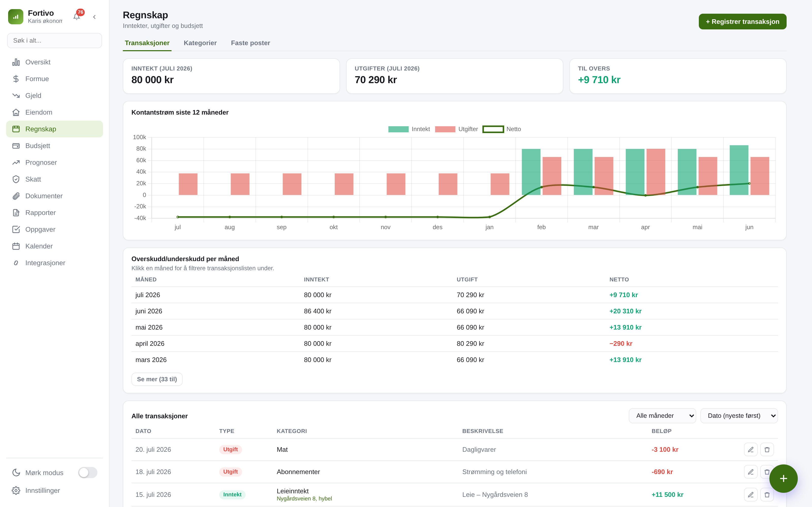Click the Søk i alt search field
This screenshot has width=812, height=507.
coord(54,41)
